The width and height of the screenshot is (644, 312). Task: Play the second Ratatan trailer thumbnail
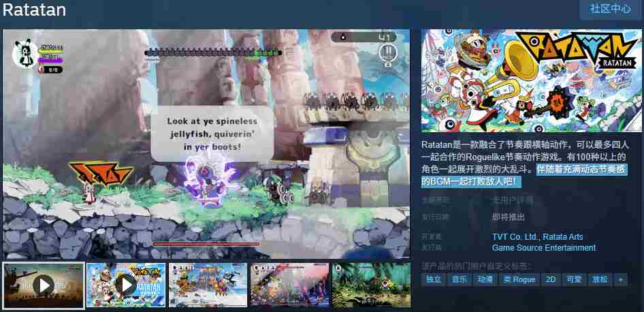point(125,284)
